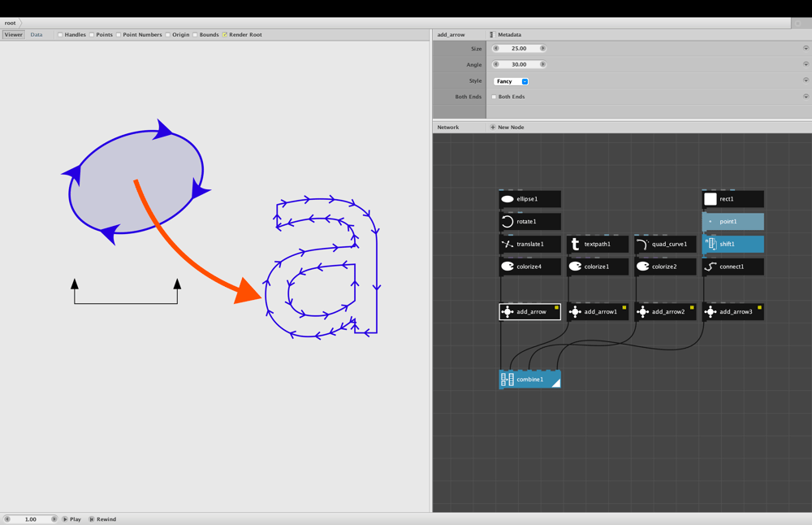
Task: Click the frame number field 1.00
Action: 31,519
